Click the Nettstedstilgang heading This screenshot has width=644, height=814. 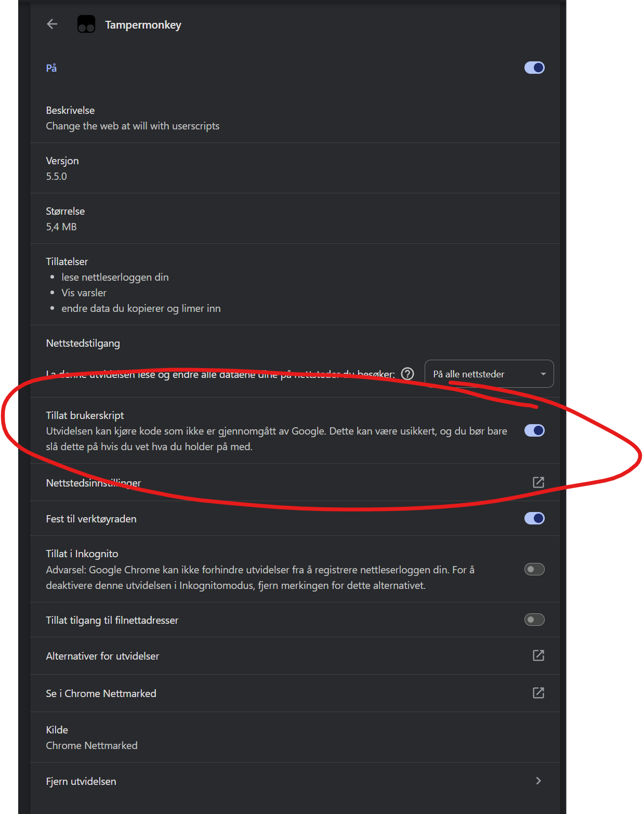[83, 343]
